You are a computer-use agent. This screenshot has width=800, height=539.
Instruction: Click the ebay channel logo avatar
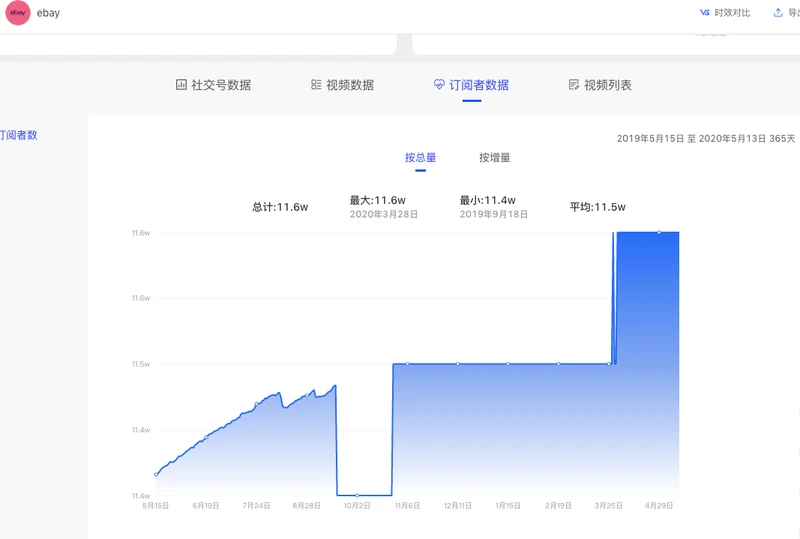click(x=18, y=13)
